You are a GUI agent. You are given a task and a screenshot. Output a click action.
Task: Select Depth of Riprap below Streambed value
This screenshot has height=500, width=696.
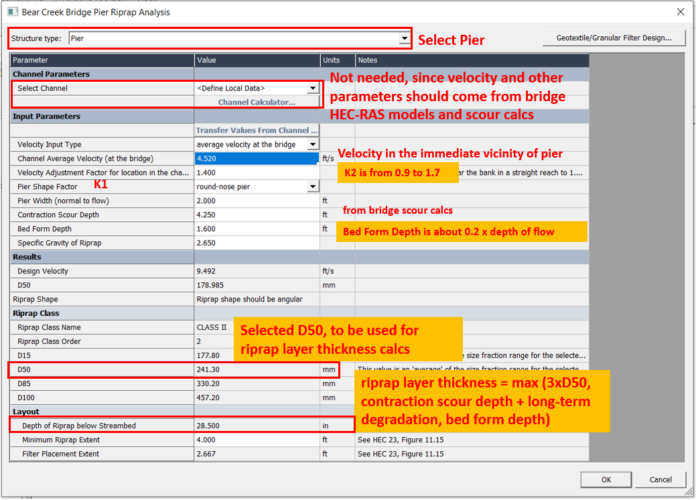tap(256, 426)
